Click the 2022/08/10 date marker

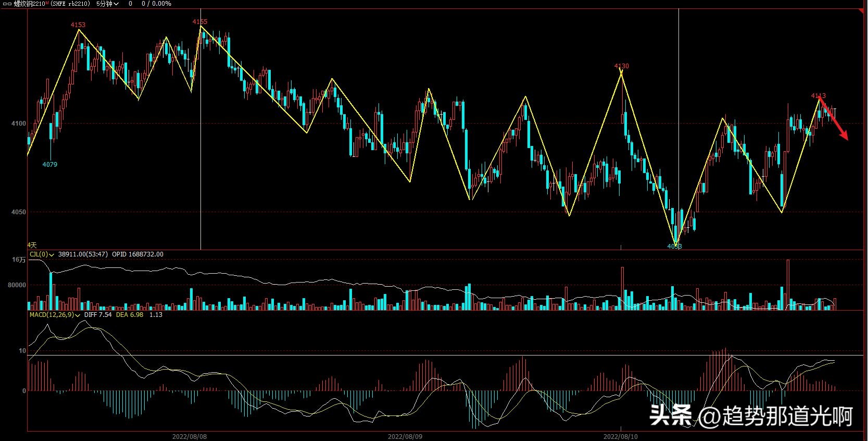click(x=620, y=436)
